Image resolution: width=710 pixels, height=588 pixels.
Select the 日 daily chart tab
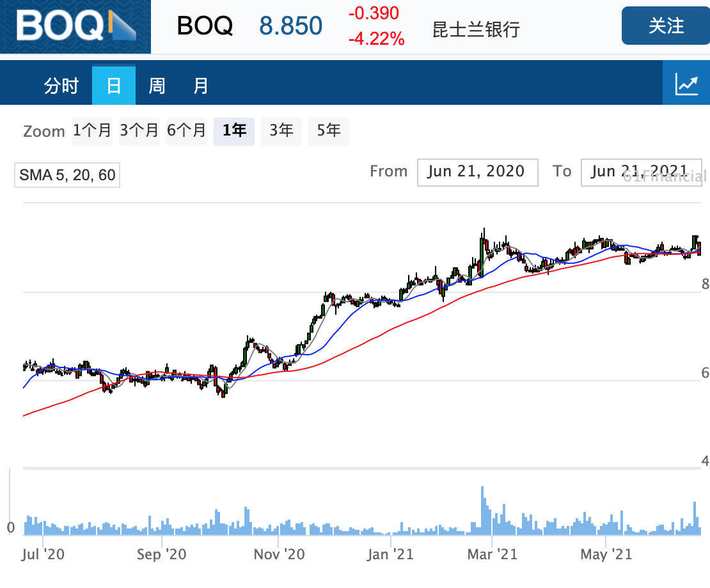[114, 86]
